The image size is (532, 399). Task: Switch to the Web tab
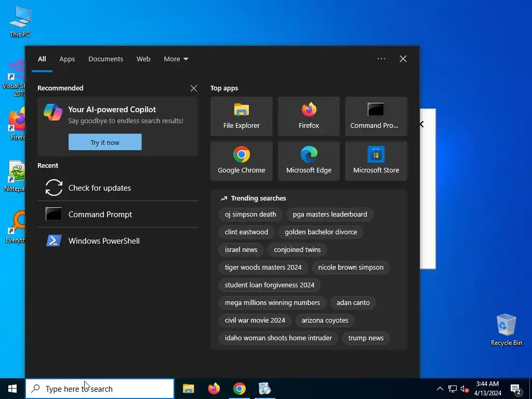click(143, 59)
